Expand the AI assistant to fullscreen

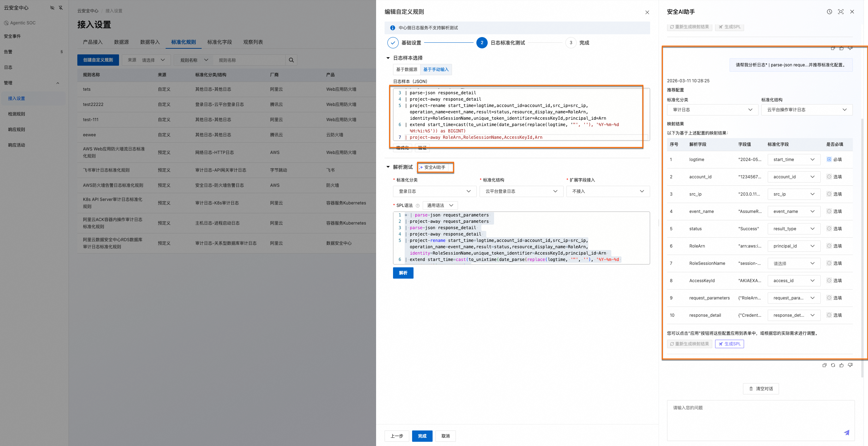click(841, 12)
